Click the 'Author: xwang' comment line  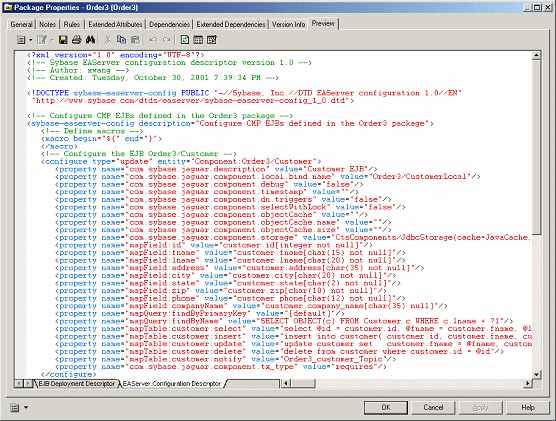[78, 70]
